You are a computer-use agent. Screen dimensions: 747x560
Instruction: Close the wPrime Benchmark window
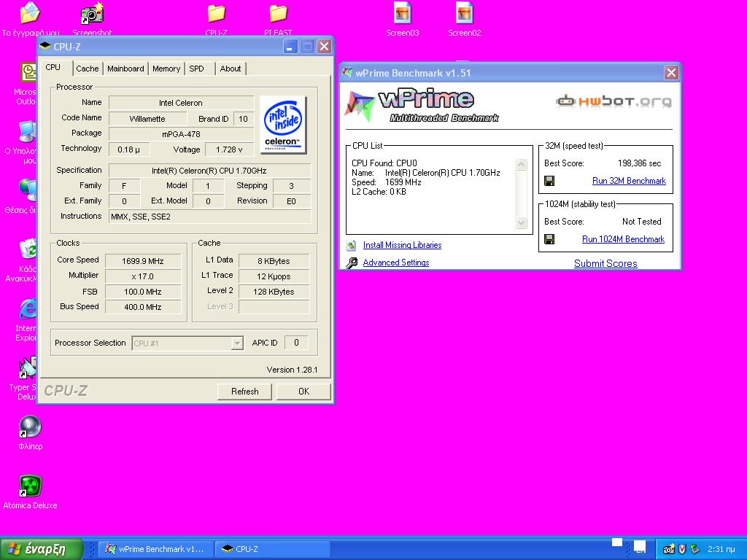(671, 72)
